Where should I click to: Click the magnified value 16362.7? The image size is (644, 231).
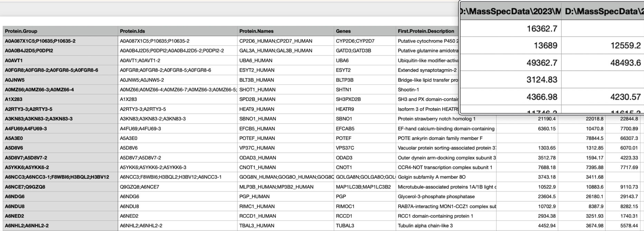[x=542, y=29]
